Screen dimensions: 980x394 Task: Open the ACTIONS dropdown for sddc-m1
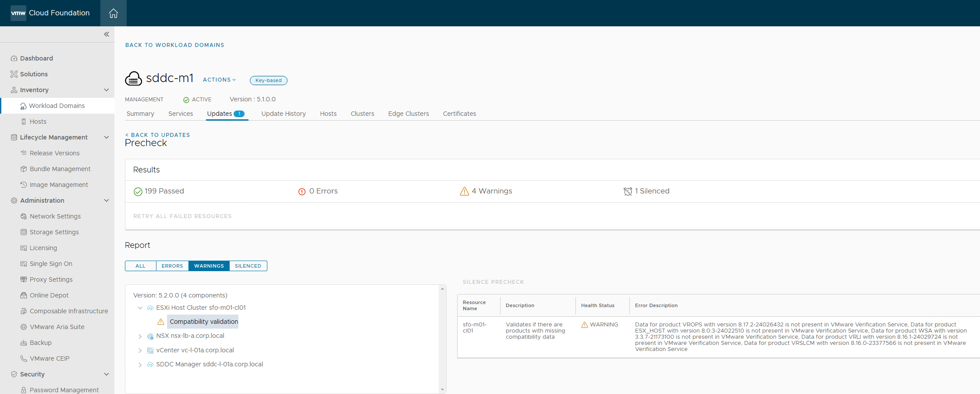219,80
